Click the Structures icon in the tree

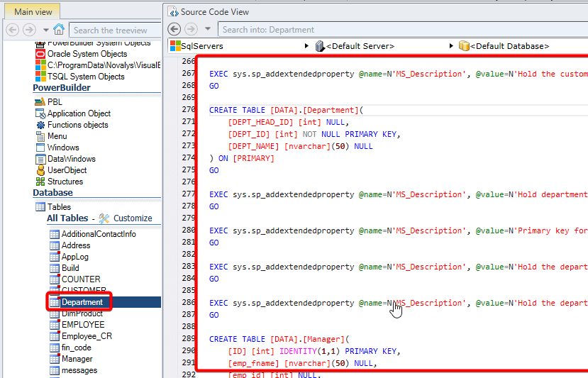pyautogui.click(x=40, y=182)
